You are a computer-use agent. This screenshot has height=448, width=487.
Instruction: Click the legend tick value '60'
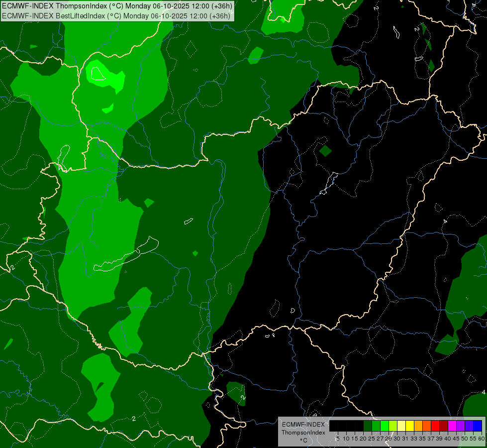482,439
